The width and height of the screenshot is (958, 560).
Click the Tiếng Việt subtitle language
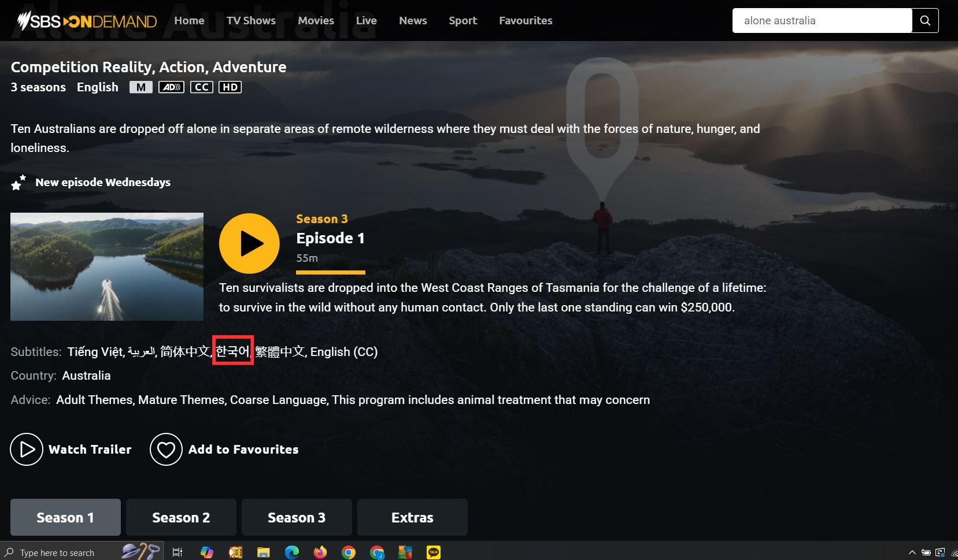95,352
